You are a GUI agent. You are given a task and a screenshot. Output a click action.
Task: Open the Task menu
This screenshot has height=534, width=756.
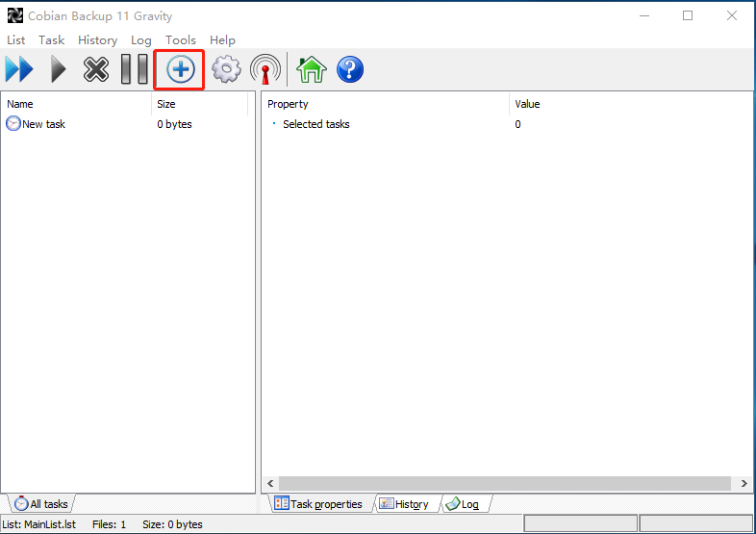click(52, 39)
